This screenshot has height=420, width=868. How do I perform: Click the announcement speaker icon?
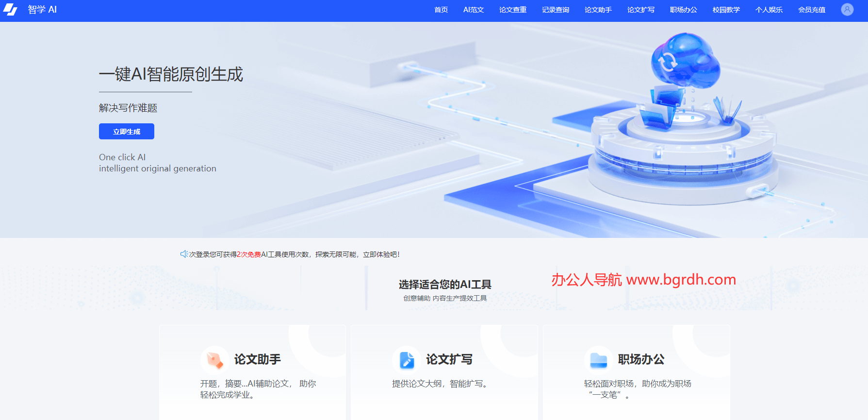pyautogui.click(x=184, y=254)
